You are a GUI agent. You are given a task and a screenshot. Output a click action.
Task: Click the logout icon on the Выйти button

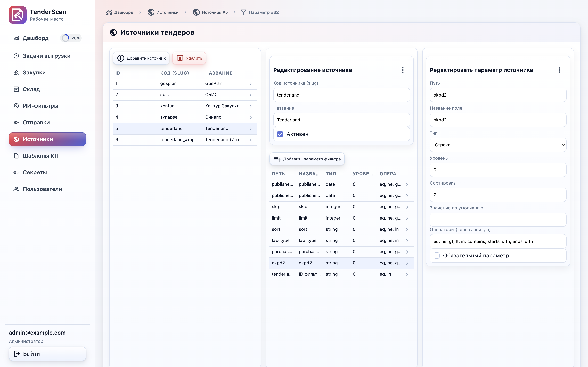coord(17,354)
